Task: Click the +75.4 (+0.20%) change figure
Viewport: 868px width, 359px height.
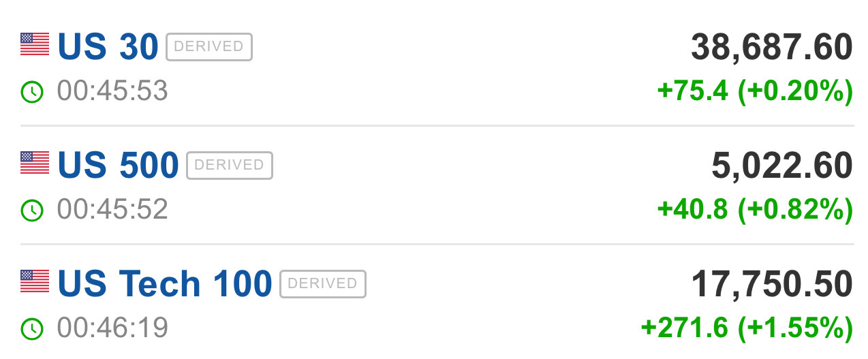Action: tap(755, 91)
